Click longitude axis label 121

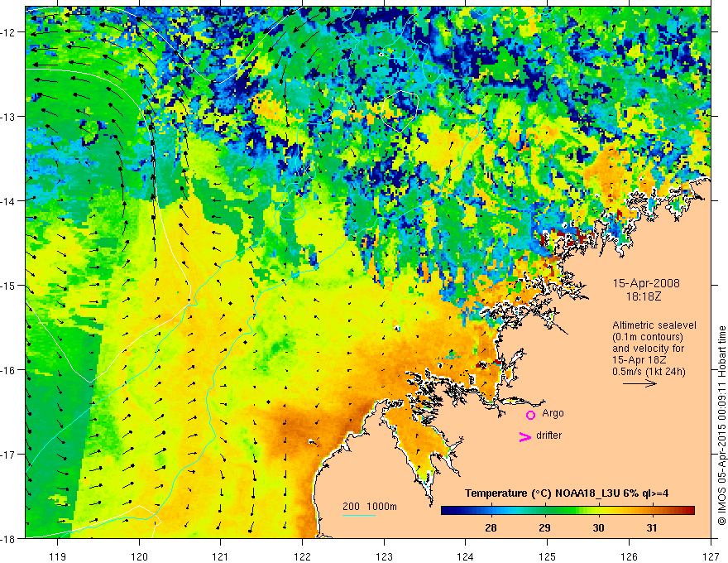point(221,556)
